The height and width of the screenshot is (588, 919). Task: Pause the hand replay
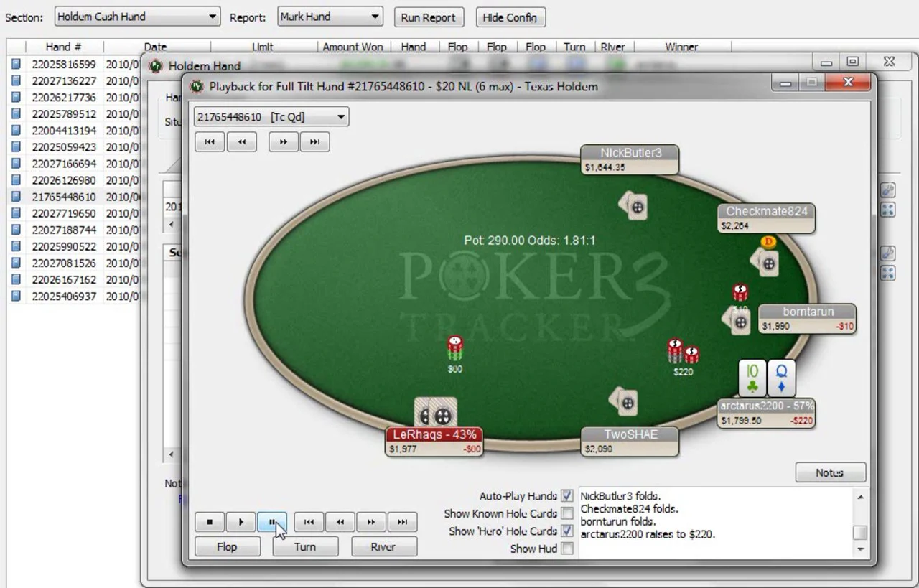[272, 522]
